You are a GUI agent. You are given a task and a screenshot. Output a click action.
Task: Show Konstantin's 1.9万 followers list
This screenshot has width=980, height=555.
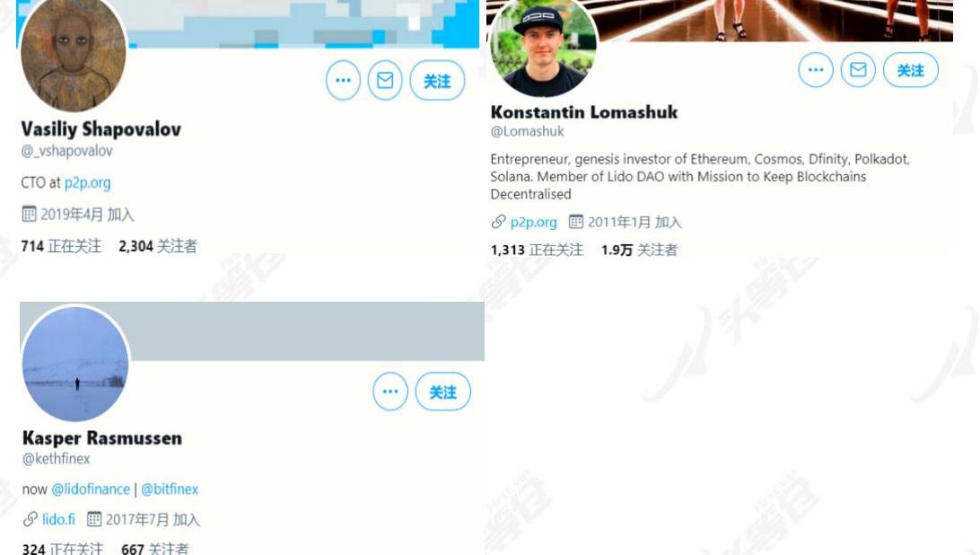[639, 250]
